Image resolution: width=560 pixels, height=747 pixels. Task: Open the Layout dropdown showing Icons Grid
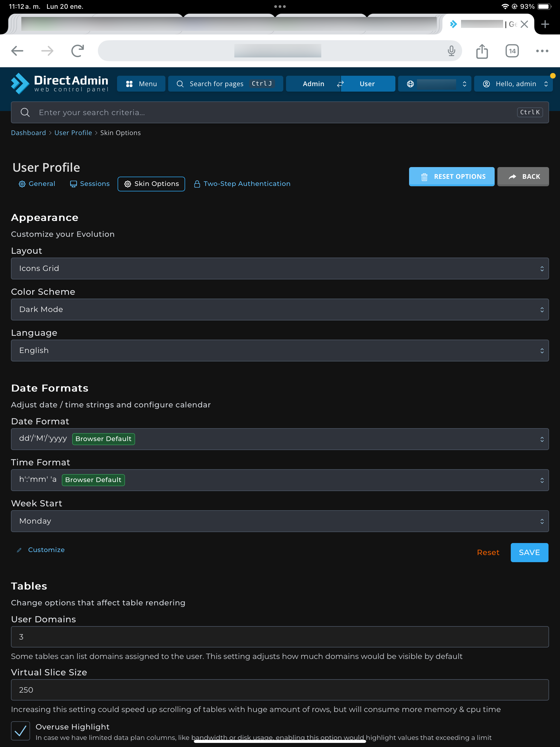click(x=280, y=269)
